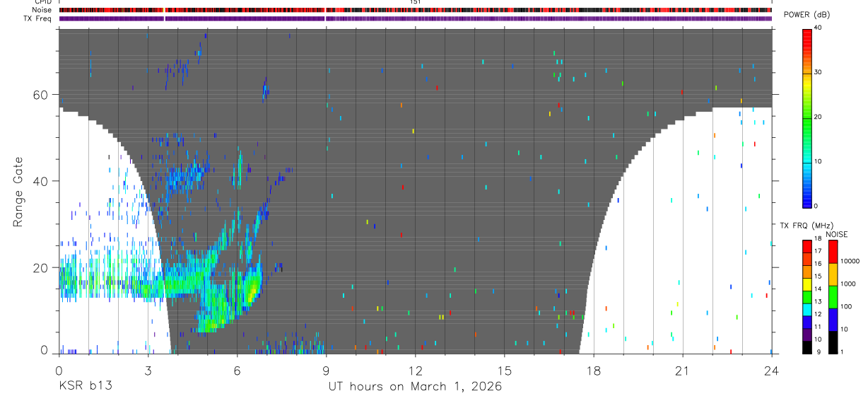Click the "TX Freq" strip label at top left
Screen dimensions: 868x401
click(38, 18)
